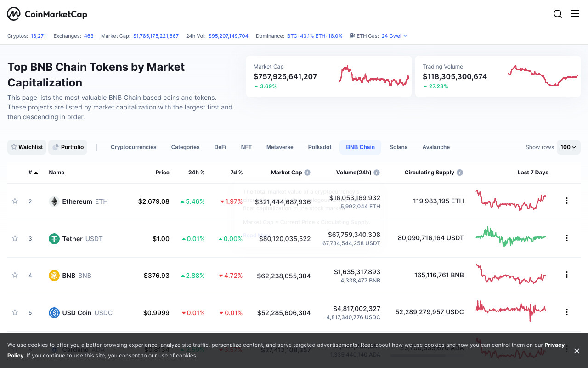Show Volume(24h) column info icon
Image resolution: width=588 pixels, height=368 pixels.
pos(377,172)
